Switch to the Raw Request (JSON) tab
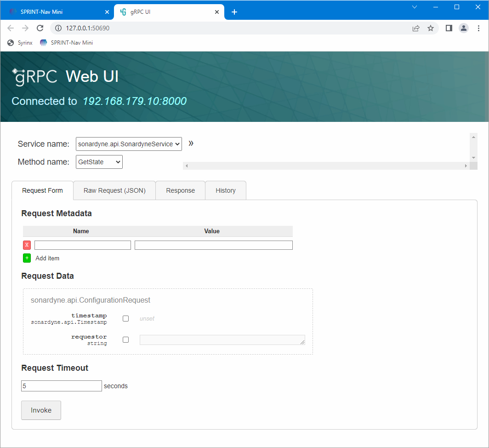 [x=114, y=190]
